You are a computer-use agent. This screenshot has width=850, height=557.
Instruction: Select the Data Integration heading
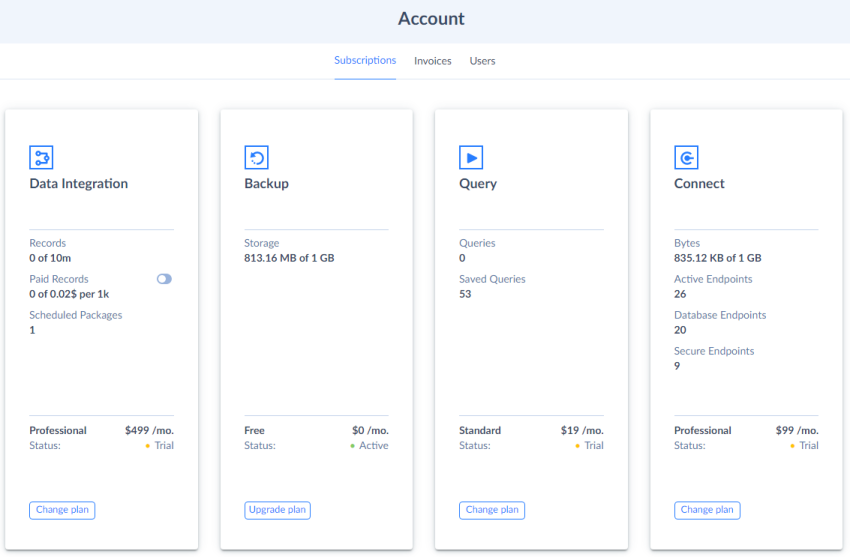point(79,184)
